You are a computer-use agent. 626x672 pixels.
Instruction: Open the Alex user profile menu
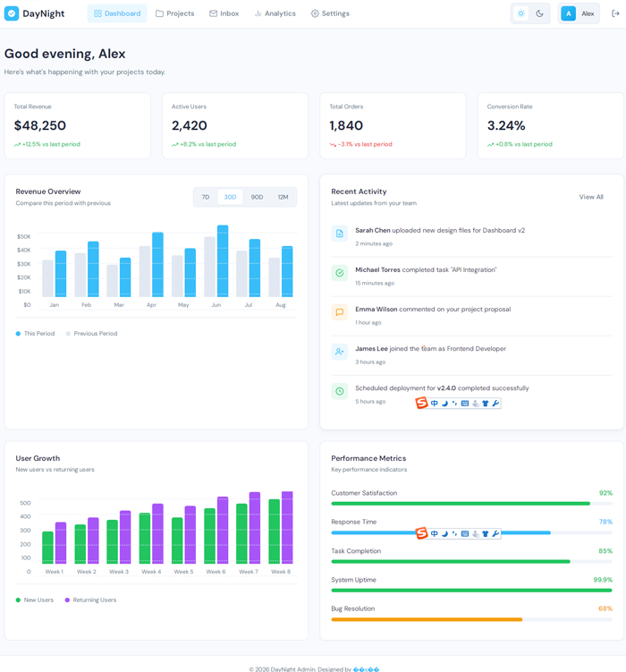[x=579, y=13]
